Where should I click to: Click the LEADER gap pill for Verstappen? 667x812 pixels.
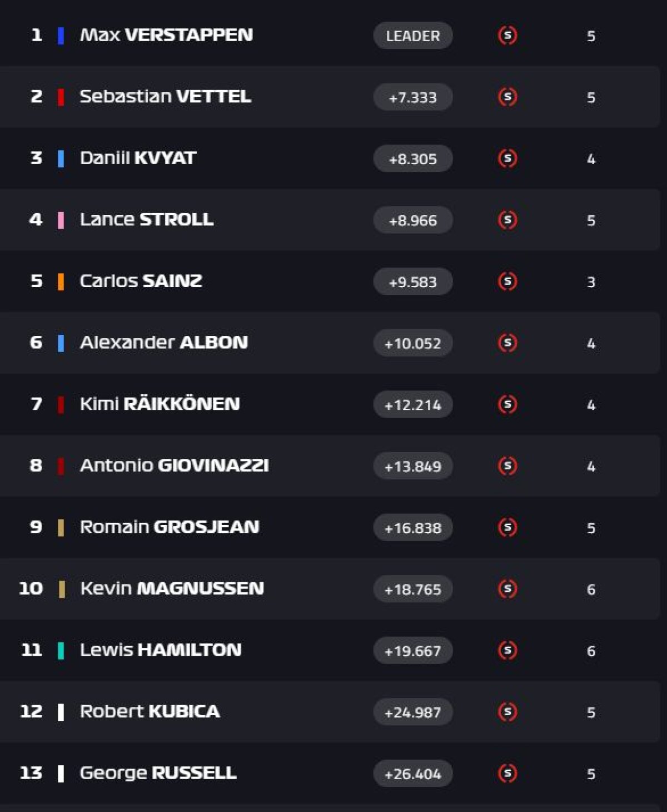pos(412,36)
